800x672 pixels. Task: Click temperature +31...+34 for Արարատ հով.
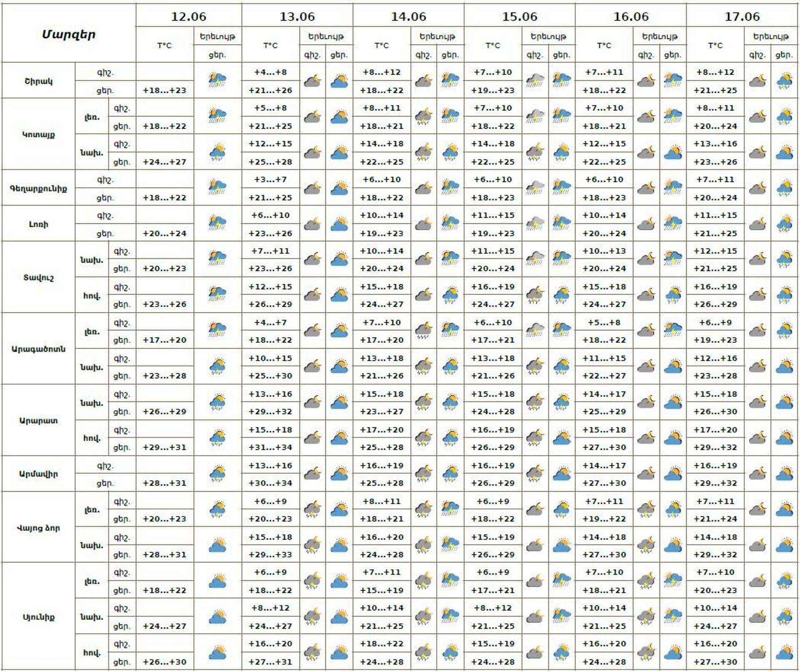point(270,447)
